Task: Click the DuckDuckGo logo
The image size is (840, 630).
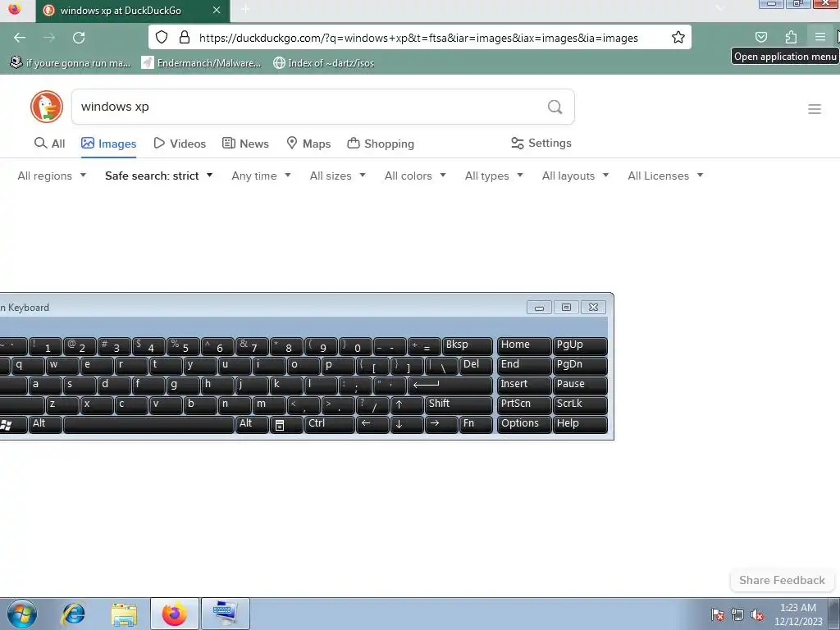Action: (47, 107)
